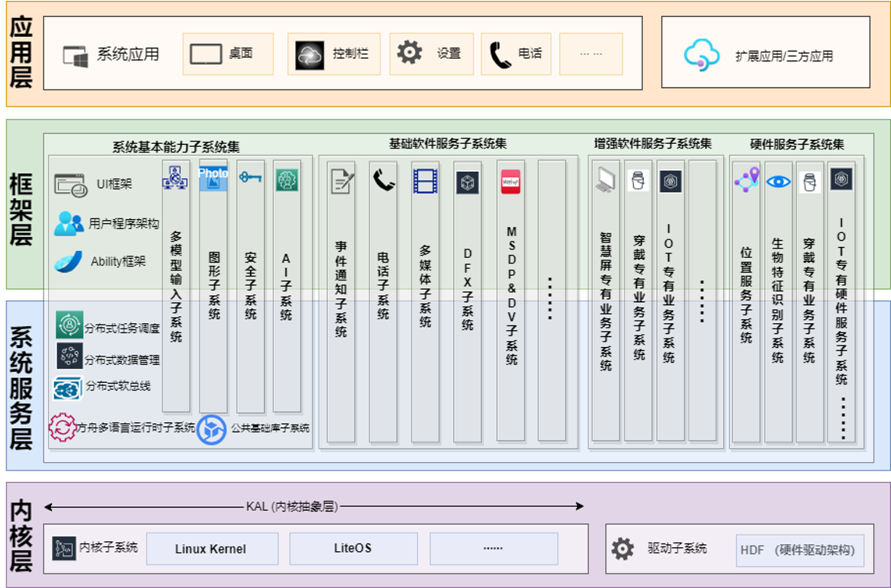Click the icon above IOT专有硬件服务子系统

coord(841,179)
